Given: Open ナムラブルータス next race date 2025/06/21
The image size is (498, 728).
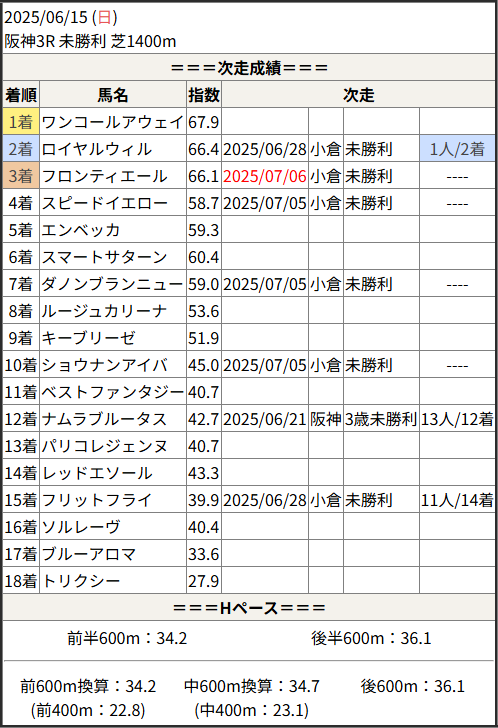Looking at the screenshot, I should click(265, 419).
